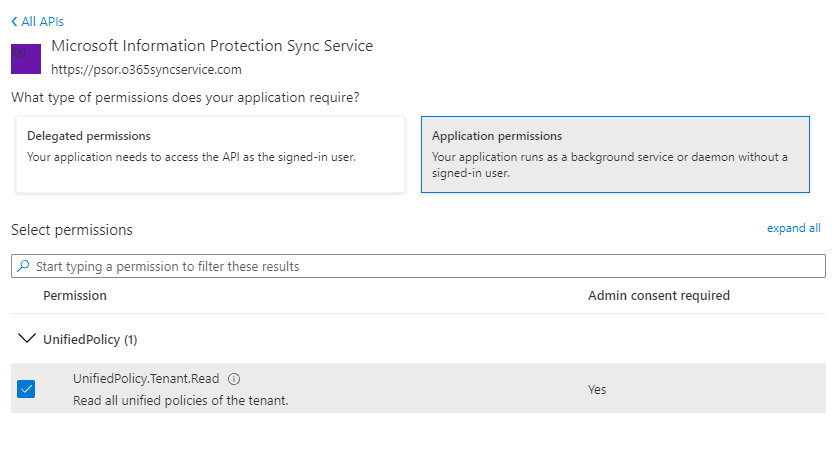Click the Yes admin consent value
Viewport: 832px width, 454px height.
(x=597, y=390)
